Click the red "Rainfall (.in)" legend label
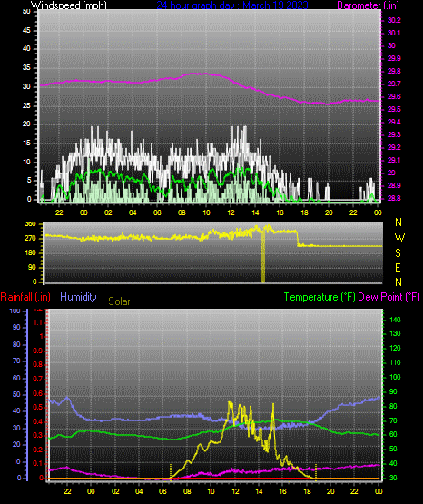Image resolution: width=423 pixels, height=504 pixels. (25, 297)
